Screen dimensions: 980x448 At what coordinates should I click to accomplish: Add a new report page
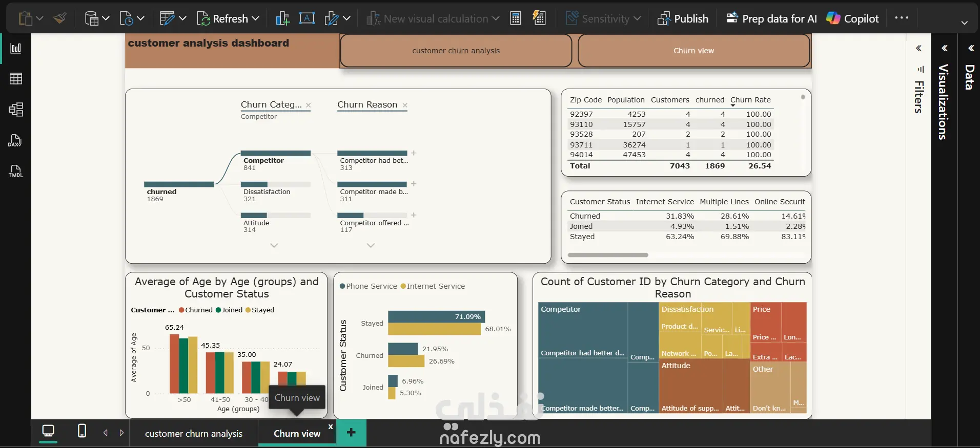coord(351,433)
